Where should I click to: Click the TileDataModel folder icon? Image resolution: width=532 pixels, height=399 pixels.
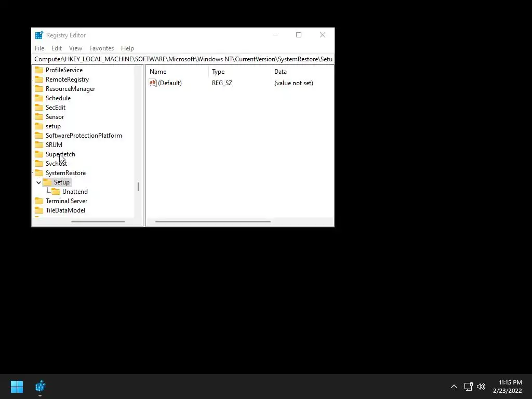click(x=39, y=210)
